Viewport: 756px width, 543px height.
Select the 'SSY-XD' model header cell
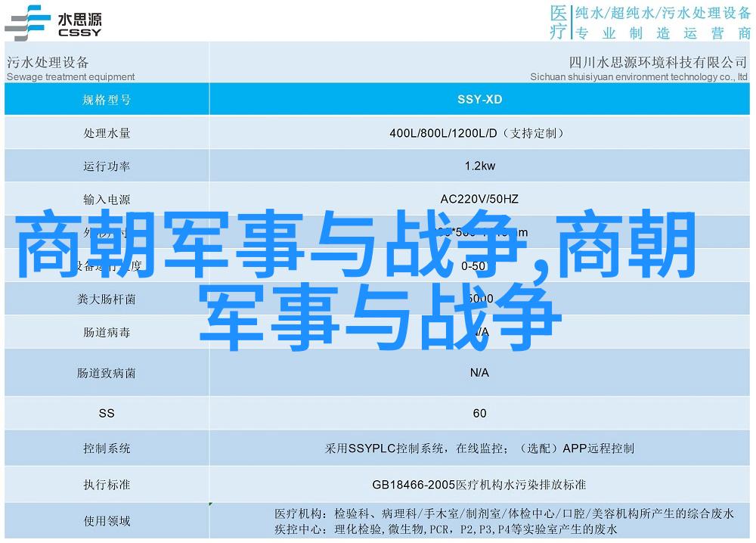pos(480,99)
